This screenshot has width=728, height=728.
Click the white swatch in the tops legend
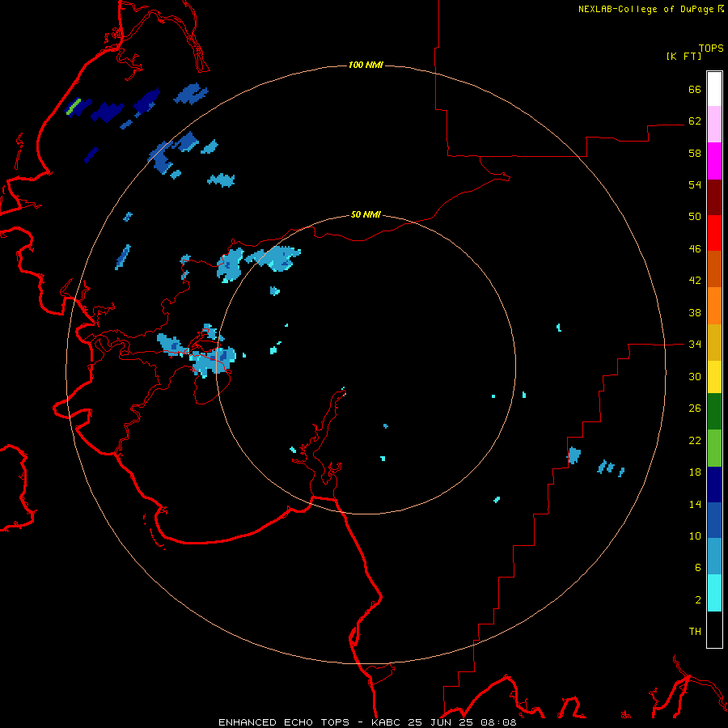714,89
